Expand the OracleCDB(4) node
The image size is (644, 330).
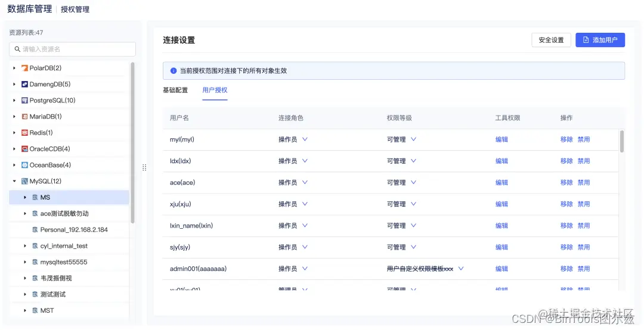(x=14, y=149)
